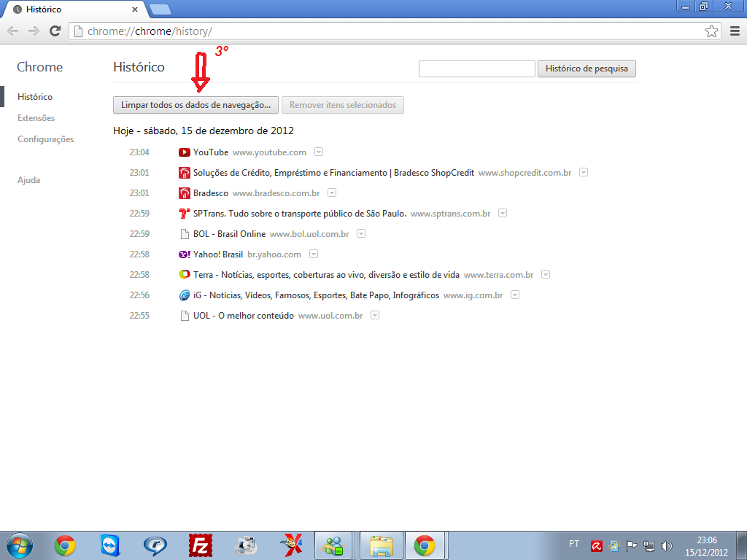Viewport: 747px width, 560px height.
Task: Click the YouTube favicon
Action: point(185,152)
